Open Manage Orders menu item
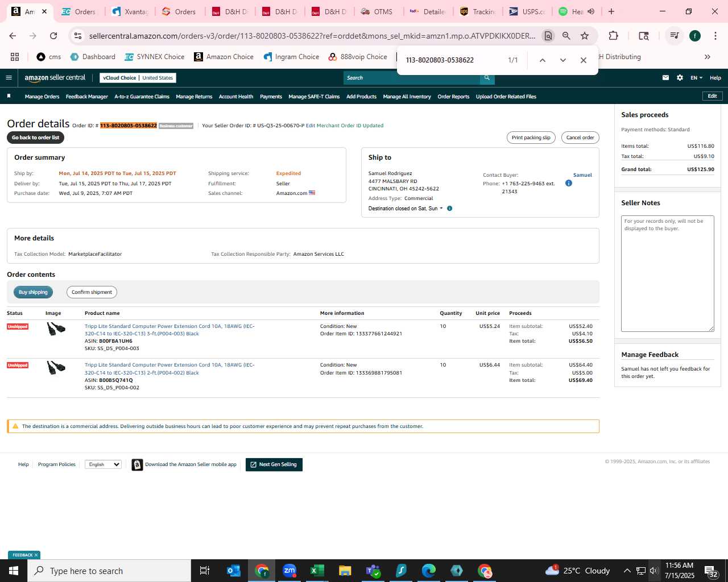Screen dimensions: 728x582 (42, 97)
